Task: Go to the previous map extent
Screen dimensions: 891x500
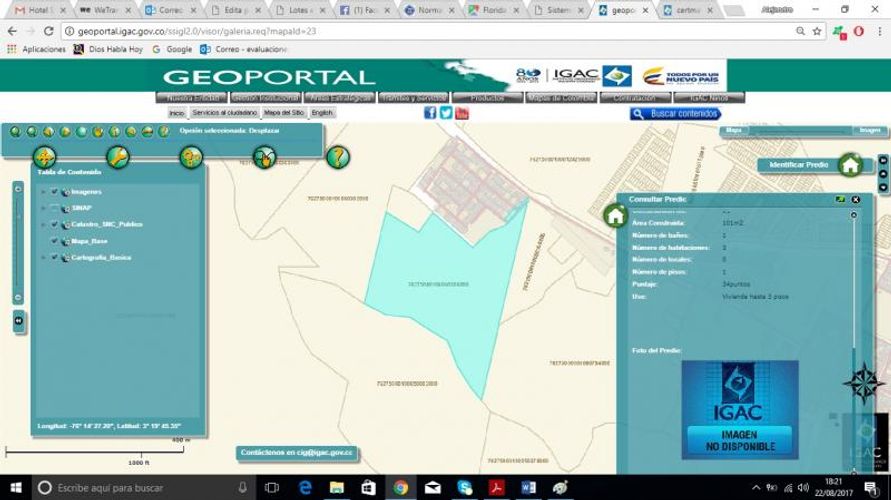Action: click(48, 131)
